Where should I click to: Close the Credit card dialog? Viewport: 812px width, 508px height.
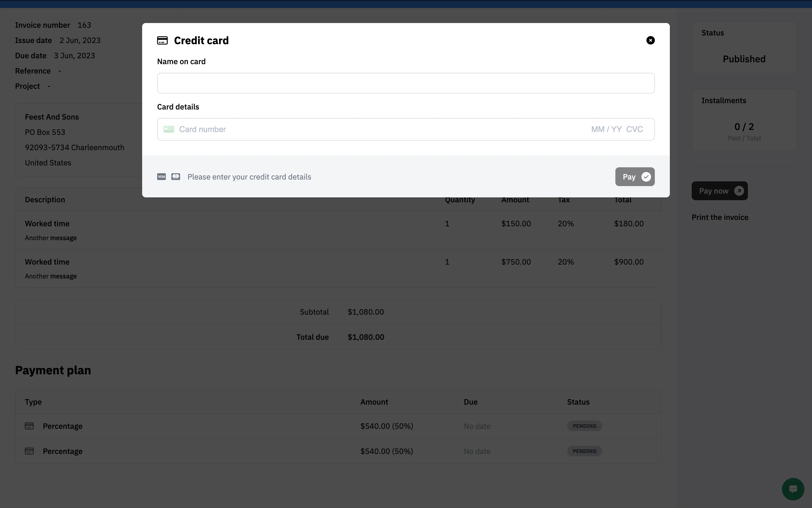(650, 40)
